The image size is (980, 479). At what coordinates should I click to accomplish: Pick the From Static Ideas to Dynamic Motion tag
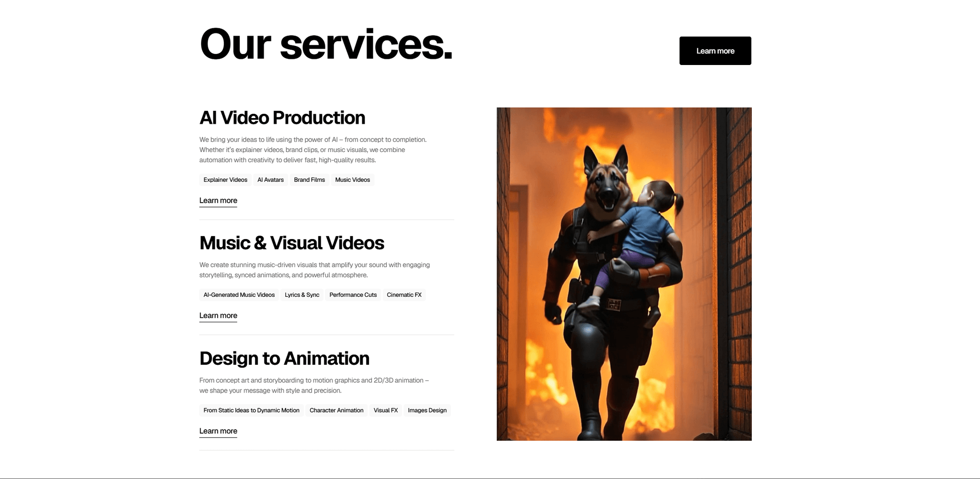pyautogui.click(x=251, y=410)
